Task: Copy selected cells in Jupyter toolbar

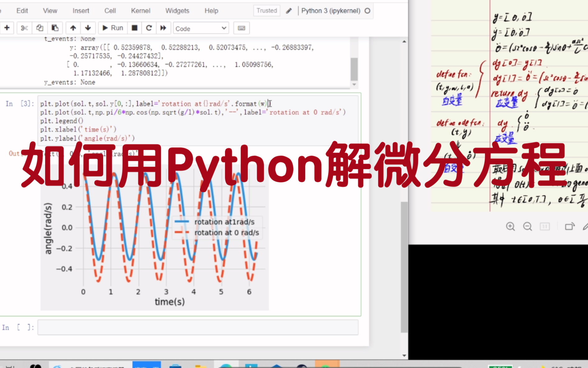Action: click(39, 28)
